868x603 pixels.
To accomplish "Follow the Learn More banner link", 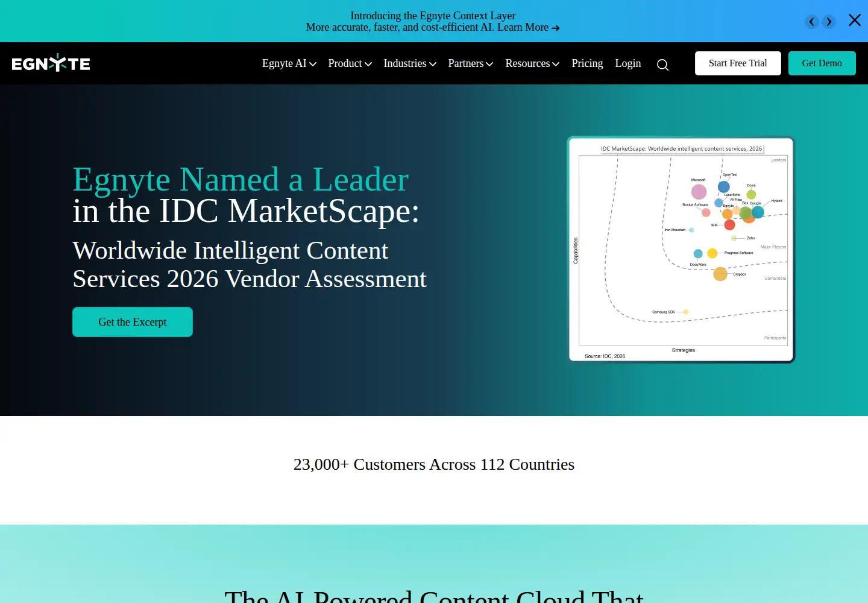I will coord(529,27).
